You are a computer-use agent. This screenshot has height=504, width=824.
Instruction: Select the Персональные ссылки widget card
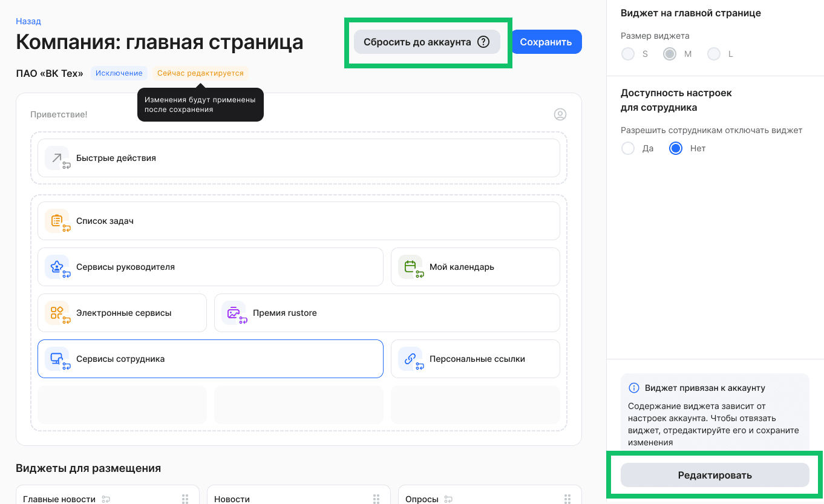click(x=476, y=359)
